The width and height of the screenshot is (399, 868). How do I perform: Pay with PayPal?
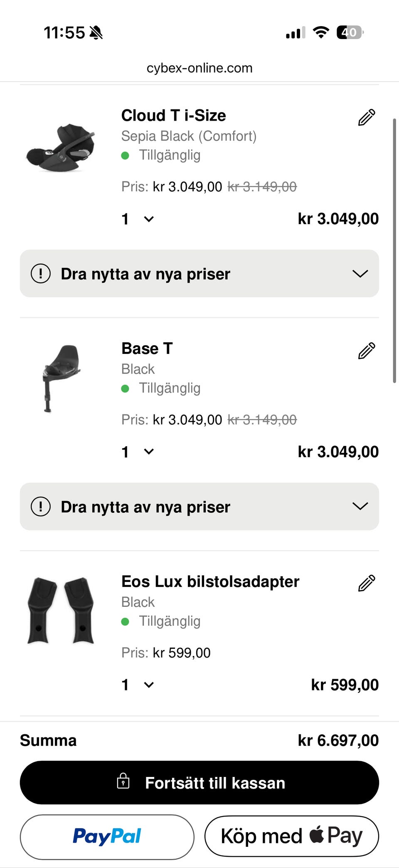107,836
